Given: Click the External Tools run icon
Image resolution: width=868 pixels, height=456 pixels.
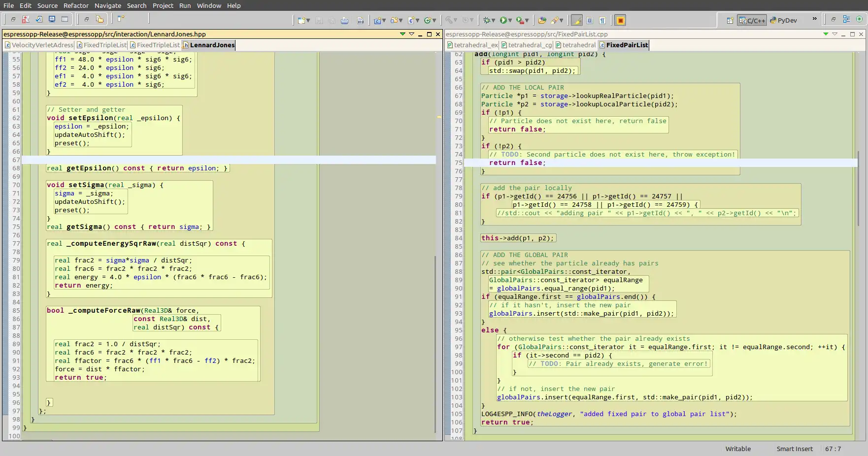Looking at the screenshot, I should coord(520,20).
